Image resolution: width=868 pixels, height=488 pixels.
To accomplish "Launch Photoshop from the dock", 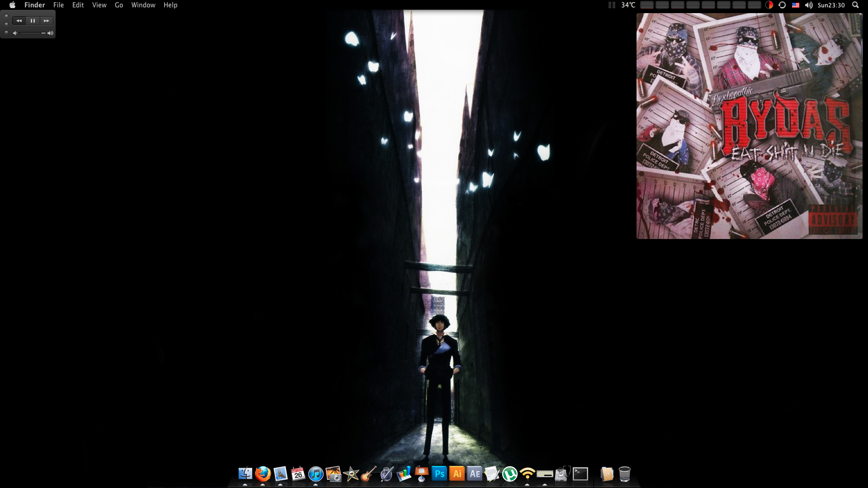I will coord(439,474).
